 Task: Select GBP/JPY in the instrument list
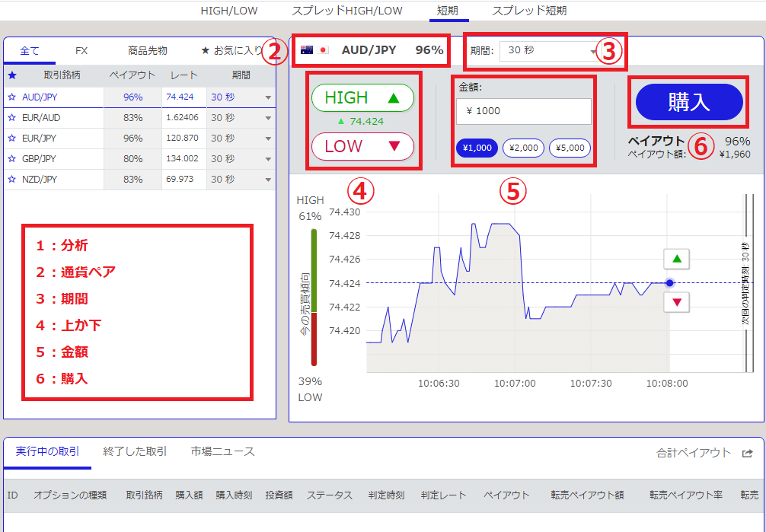pyautogui.click(x=40, y=159)
